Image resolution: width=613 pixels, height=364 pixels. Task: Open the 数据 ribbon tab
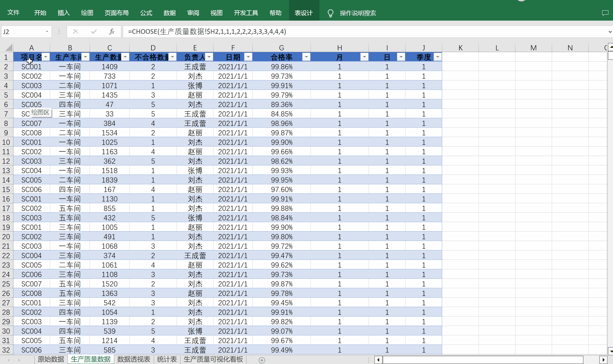(x=169, y=13)
